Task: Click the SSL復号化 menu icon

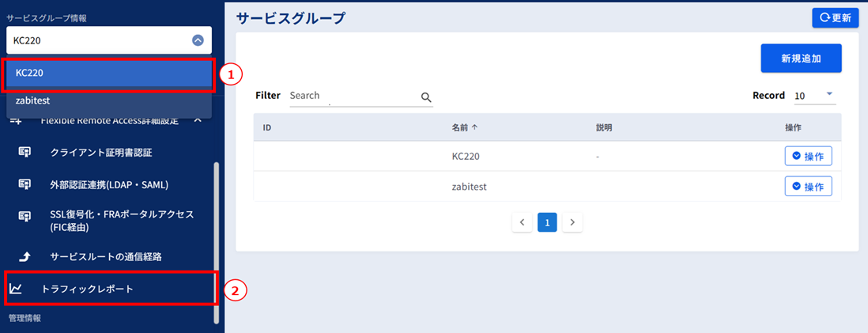Action: [x=25, y=215]
